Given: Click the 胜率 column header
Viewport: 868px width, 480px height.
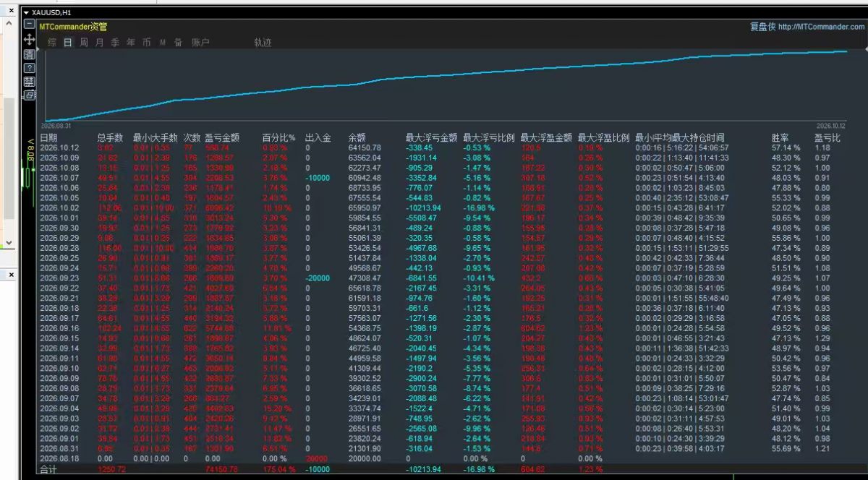Looking at the screenshot, I should click(780, 137).
